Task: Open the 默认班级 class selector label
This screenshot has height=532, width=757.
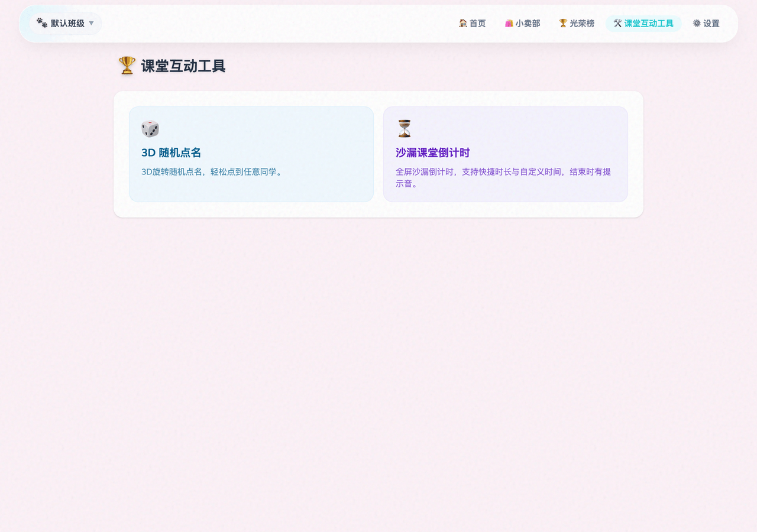Action: pyautogui.click(x=67, y=24)
